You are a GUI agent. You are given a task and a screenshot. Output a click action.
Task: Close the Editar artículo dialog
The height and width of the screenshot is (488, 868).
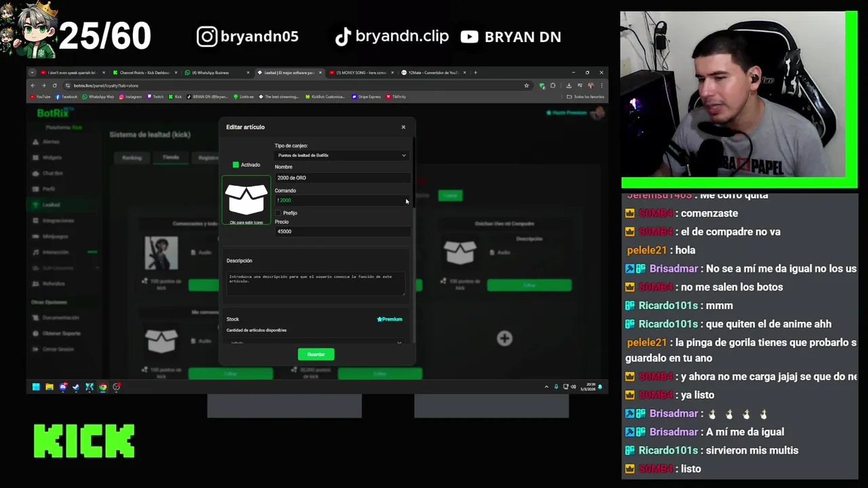pyautogui.click(x=403, y=127)
